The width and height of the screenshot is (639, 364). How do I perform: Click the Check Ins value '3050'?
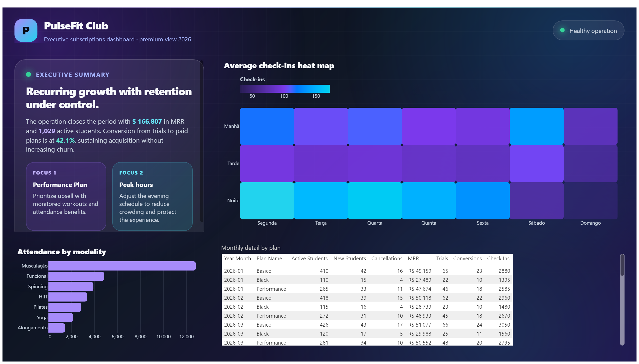click(504, 325)
